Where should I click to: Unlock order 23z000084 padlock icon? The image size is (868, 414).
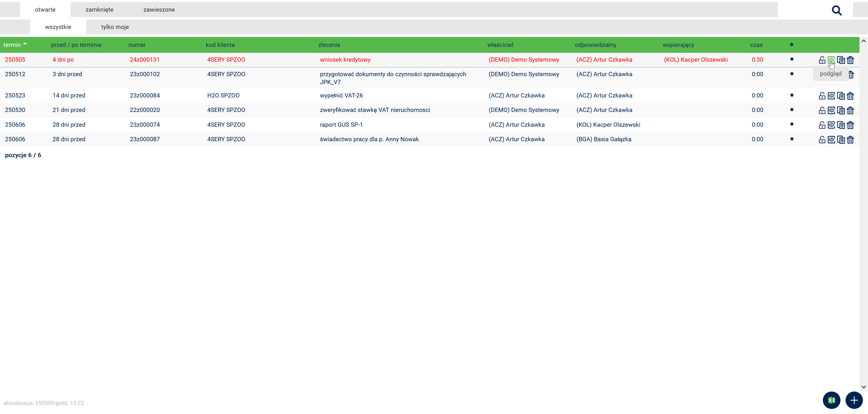(x=822, y=96)
